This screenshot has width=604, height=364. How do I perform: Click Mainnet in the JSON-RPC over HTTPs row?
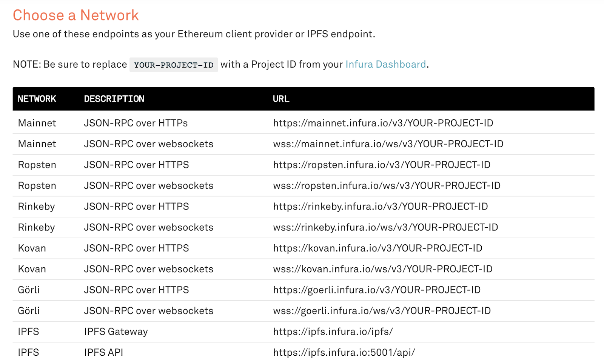pos(37,123)
